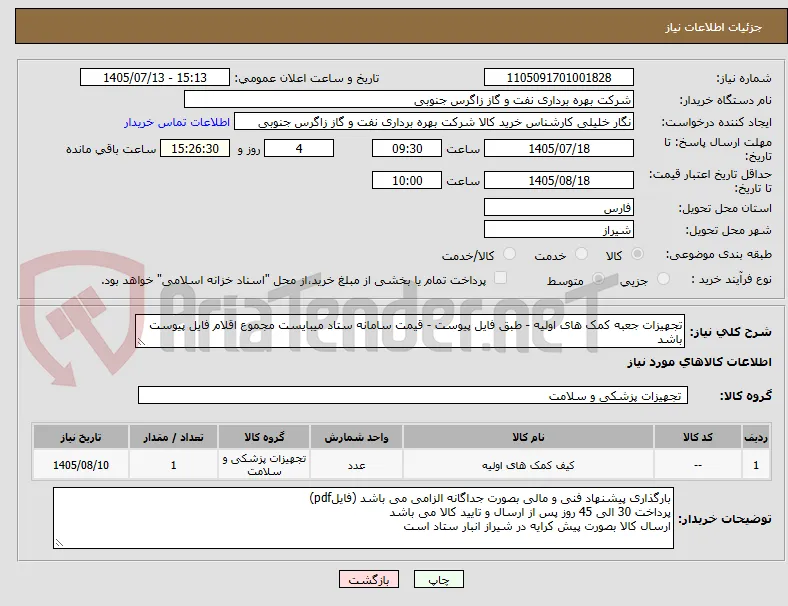The height and width of the screenshot is (606, 788).
Task: Click the need number field 1105091701001828
Action: pos(559,77)
